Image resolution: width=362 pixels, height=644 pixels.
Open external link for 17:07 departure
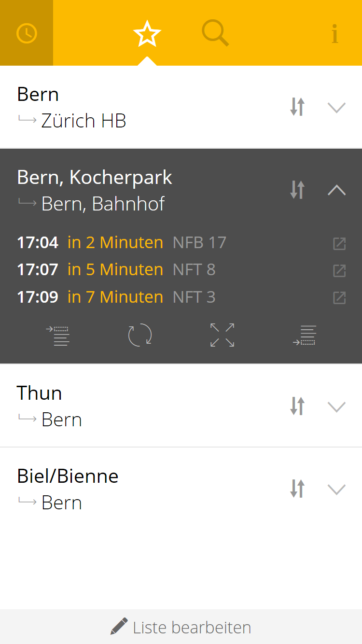[x=339, y=270]
